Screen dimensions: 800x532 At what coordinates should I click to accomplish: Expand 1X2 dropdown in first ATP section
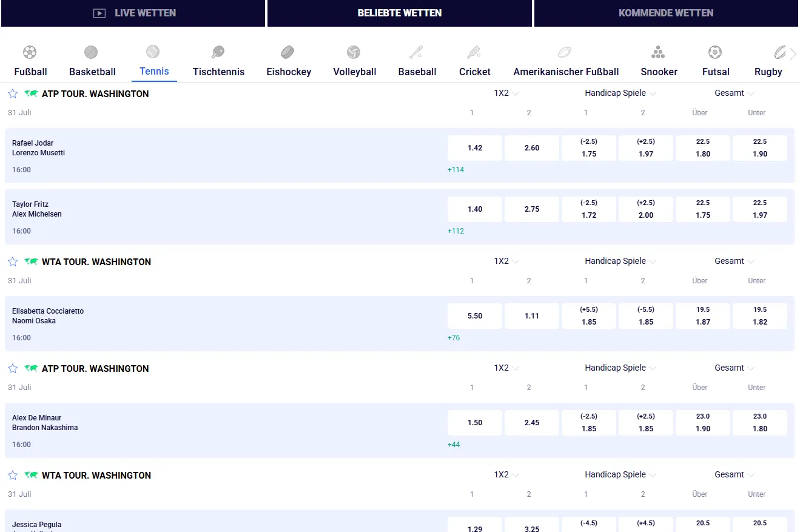(506, 93)
